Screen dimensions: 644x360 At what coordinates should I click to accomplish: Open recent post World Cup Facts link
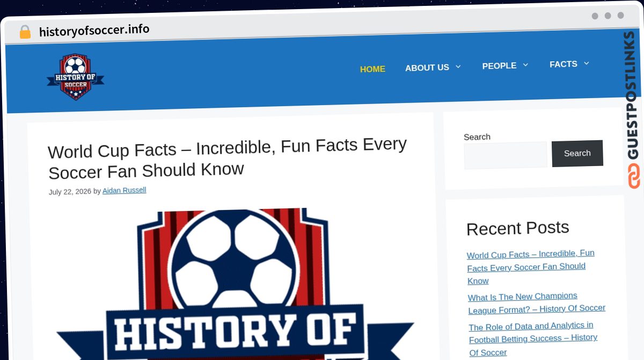[x=530, y=267]
